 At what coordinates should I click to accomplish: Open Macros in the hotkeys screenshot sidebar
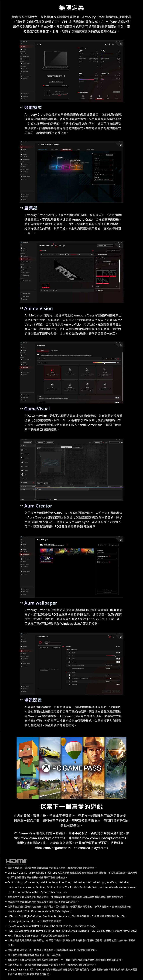(25, 167)
